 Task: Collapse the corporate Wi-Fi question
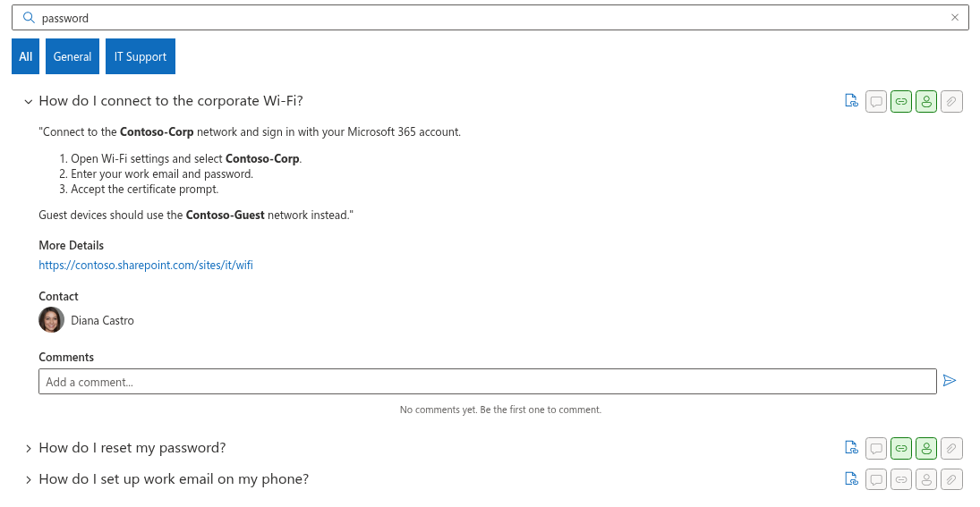[x=28, y=102]
